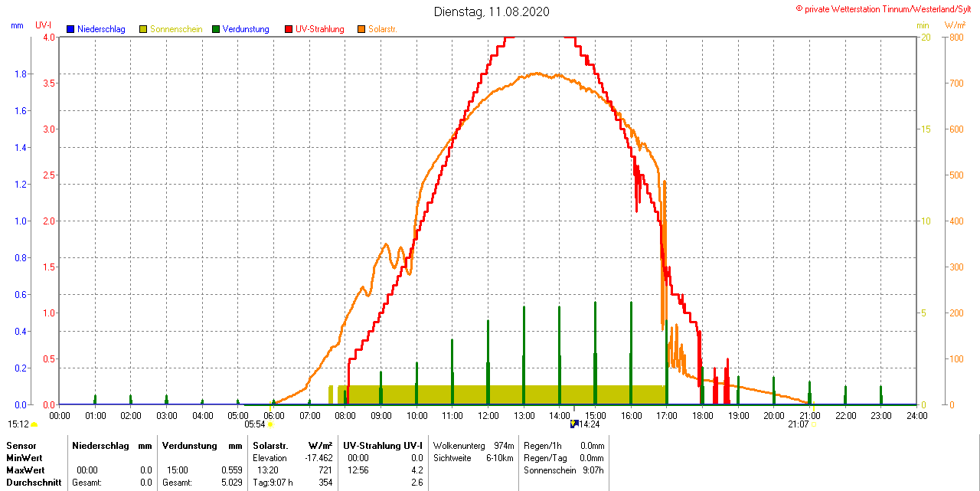Click the Durchschnitt row label
The height and width of the screenshot is (491, 980).
pyautogui.click(x=34, y=483)
